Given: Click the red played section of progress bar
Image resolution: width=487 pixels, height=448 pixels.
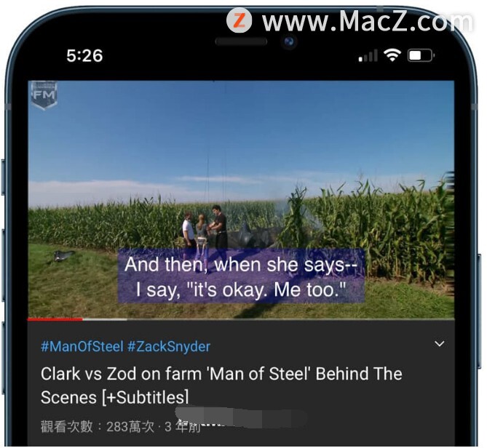Looking at the screenshot, I should tap(55, 319).
